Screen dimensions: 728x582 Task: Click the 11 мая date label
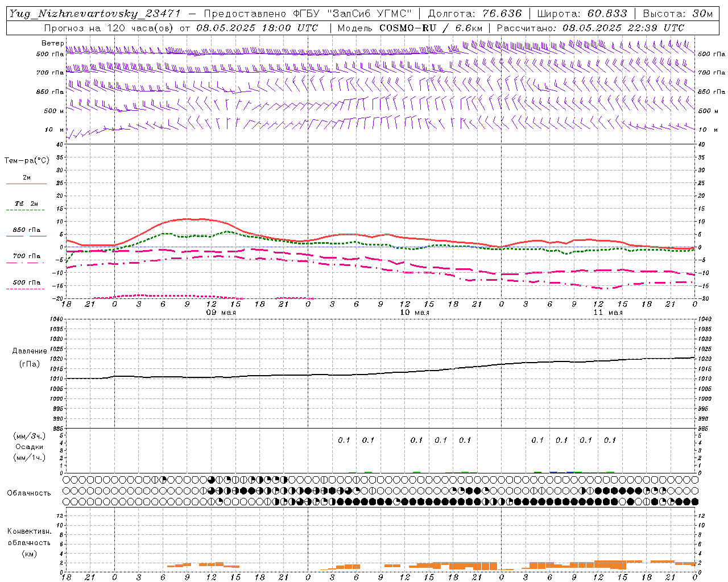pyautogui.click(x=608, y=313)
